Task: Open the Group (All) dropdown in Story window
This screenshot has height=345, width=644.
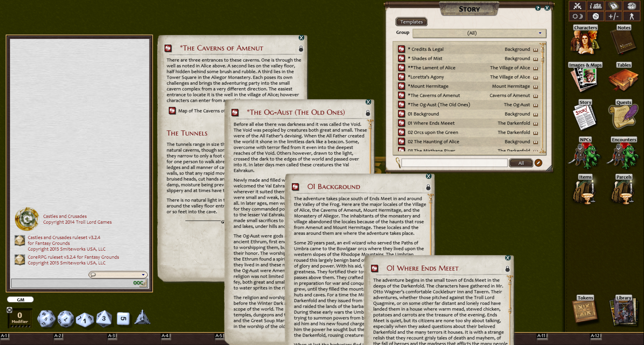Action: click(479, 33)
